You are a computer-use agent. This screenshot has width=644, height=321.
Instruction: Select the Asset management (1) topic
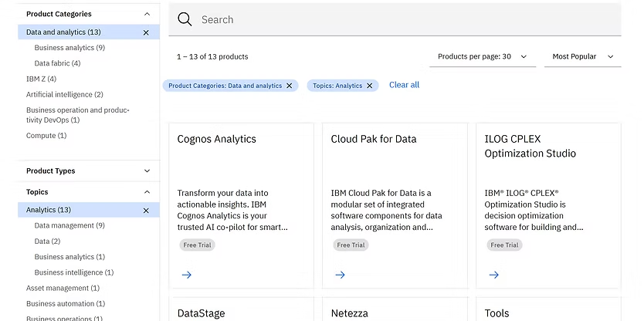[63, 288]
